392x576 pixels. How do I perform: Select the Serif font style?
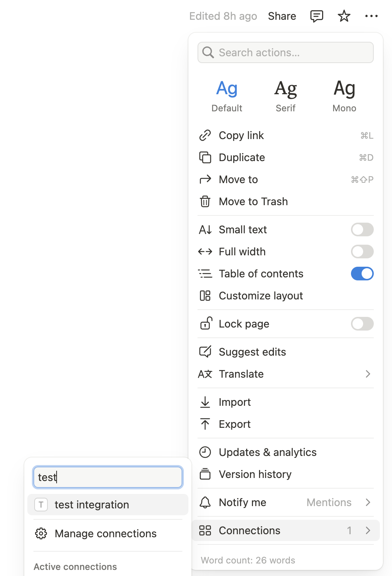tap(286, 96)
